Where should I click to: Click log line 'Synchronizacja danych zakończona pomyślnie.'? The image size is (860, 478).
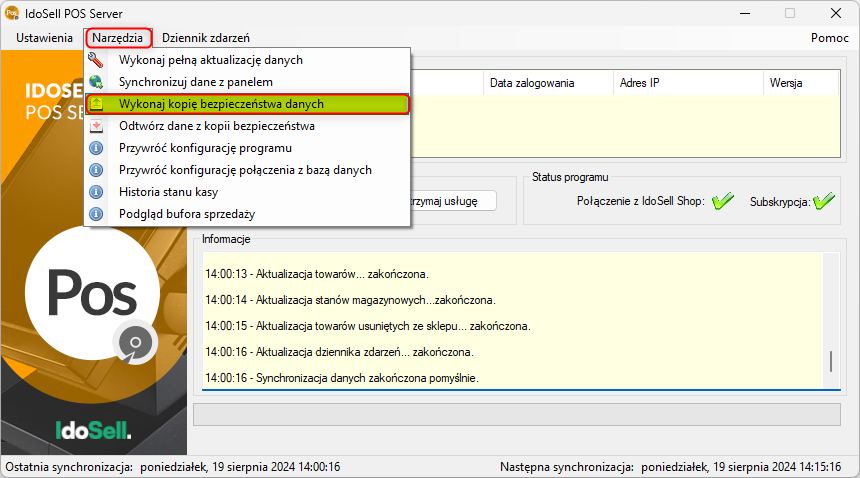click(x=342, y=378)
